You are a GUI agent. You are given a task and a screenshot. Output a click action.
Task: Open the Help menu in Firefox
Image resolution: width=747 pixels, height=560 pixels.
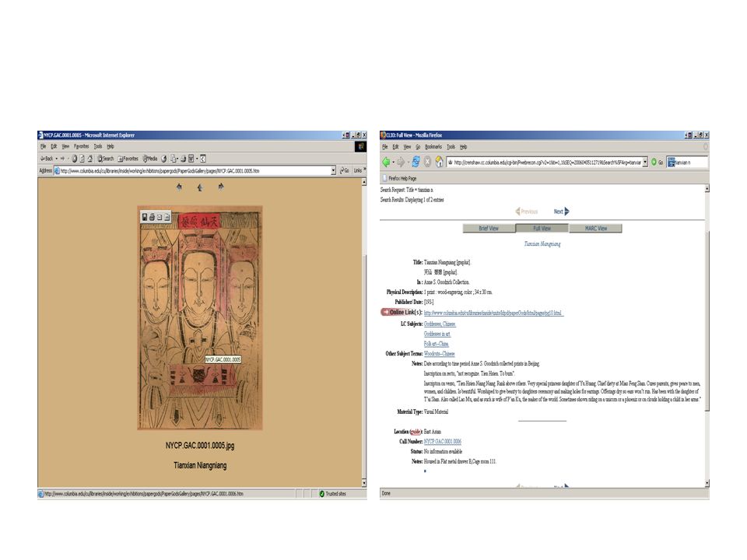(464, 147)
